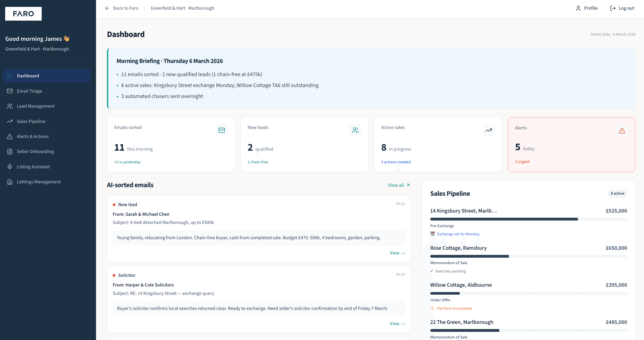Click the FARO logo

pyautogui.click(x=23, y=14)
